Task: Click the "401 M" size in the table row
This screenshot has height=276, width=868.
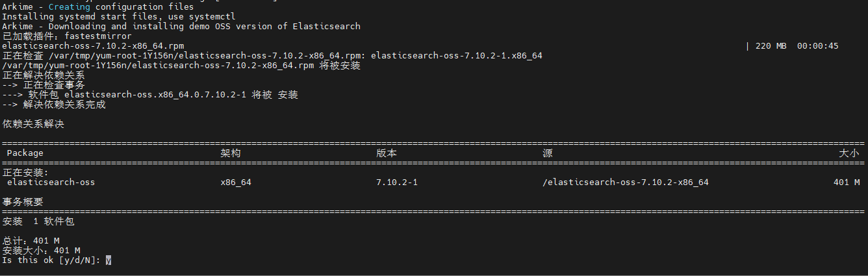Action: pyautogui.click(x=847, y=182)
